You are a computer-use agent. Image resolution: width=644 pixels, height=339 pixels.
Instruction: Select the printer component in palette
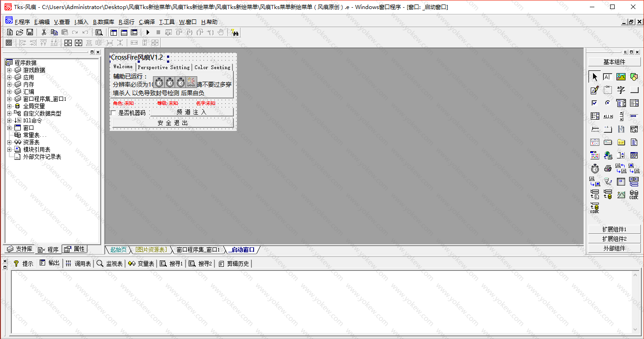tap(608, 169)
